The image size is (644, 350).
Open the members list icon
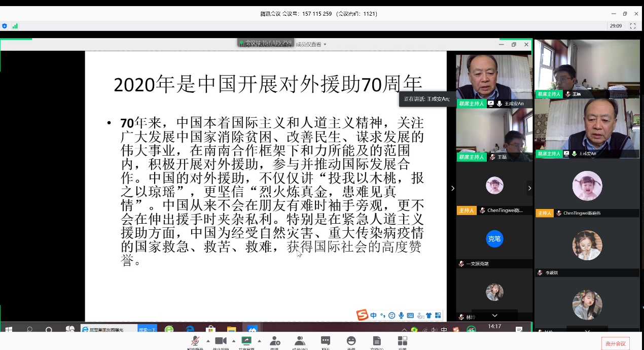[x=300, y=341]
